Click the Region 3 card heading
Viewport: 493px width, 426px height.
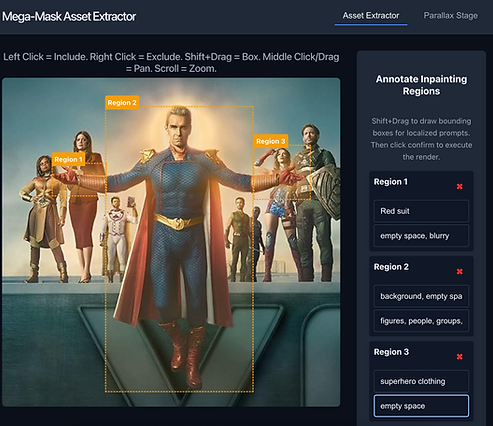(x=391, y=352)
